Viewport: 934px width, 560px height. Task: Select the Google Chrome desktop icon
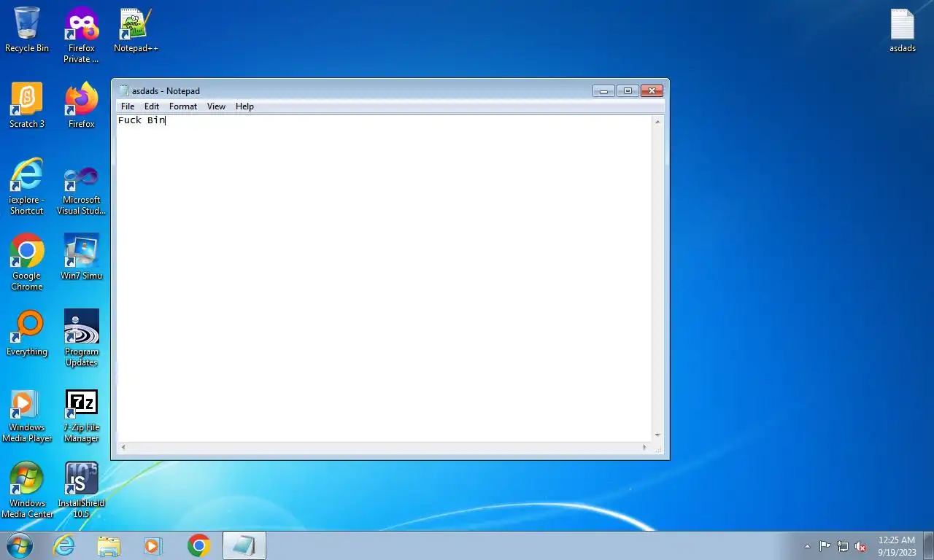pyautogui.click(x=27, y=262)
